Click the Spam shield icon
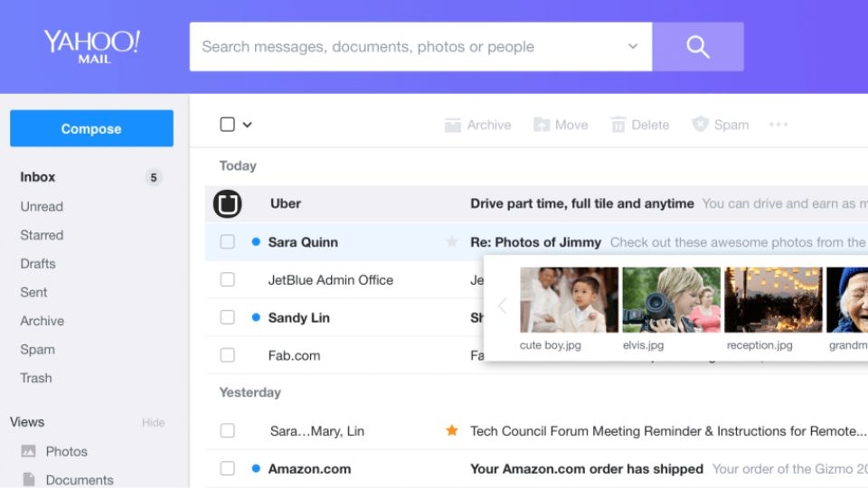The height and width of the screenshot is (488, 868). (x=700, y=124)
